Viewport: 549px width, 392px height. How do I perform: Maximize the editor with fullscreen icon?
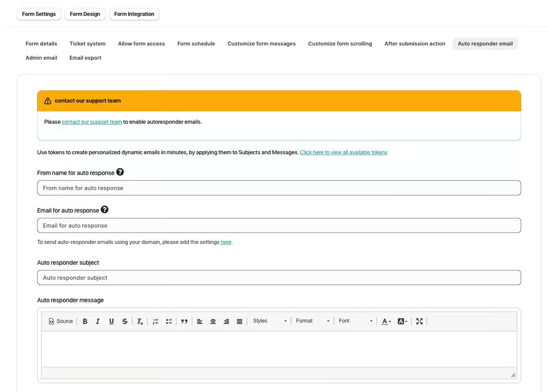click(x=419, y=321)
